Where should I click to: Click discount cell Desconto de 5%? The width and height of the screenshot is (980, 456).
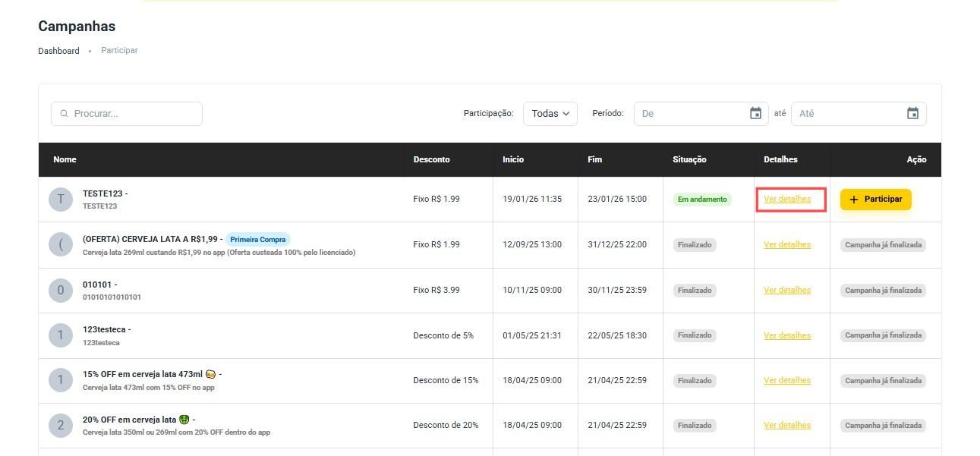[x=443, y=335]
